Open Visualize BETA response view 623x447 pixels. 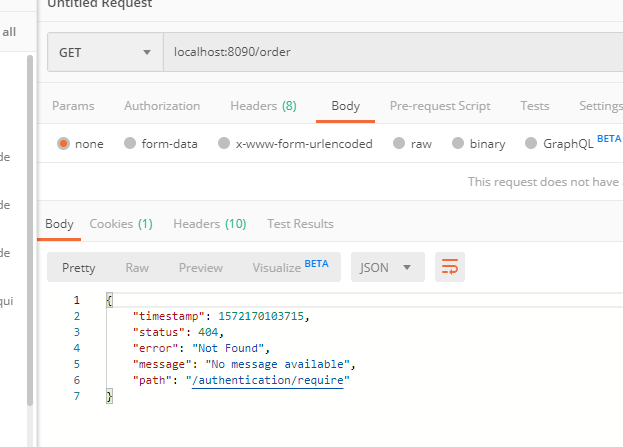[290, 267]
